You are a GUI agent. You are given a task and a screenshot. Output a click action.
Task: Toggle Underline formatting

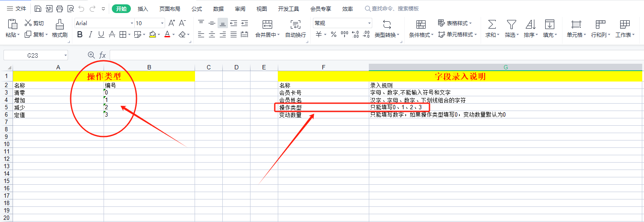click(x=101, y=35)
